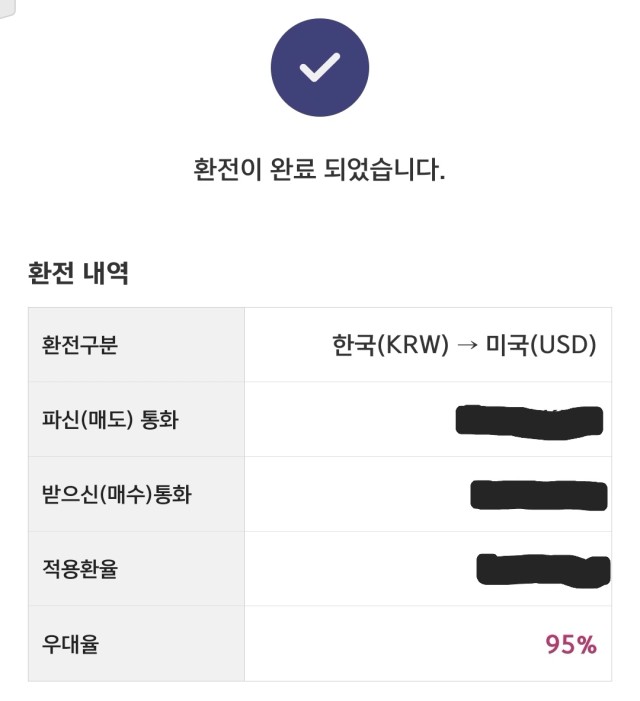Click the 95% preferential rate value
Screen dimensions: 640x701
pyautogui.click(x=571, y=645)
